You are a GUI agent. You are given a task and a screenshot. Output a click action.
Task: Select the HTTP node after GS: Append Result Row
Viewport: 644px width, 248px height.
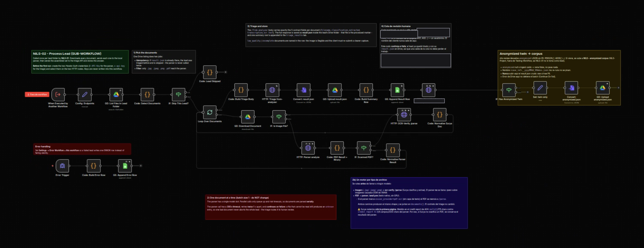tap(429, 90)
